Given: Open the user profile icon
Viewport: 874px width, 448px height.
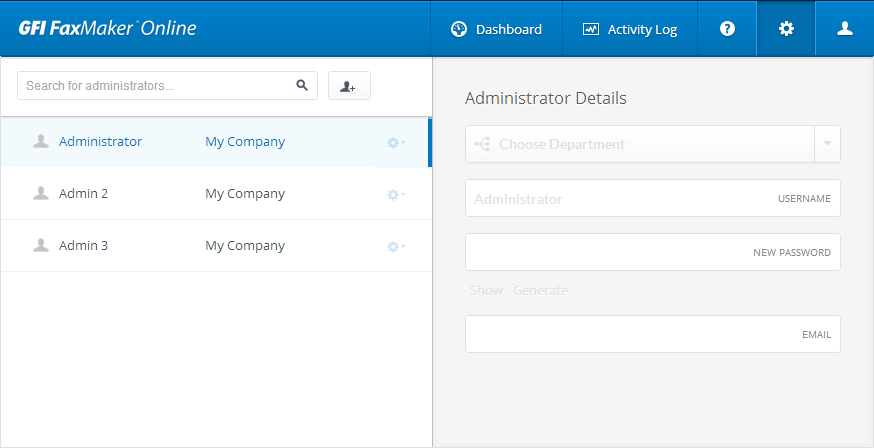Looking at the screenshot, I should 844,28.
